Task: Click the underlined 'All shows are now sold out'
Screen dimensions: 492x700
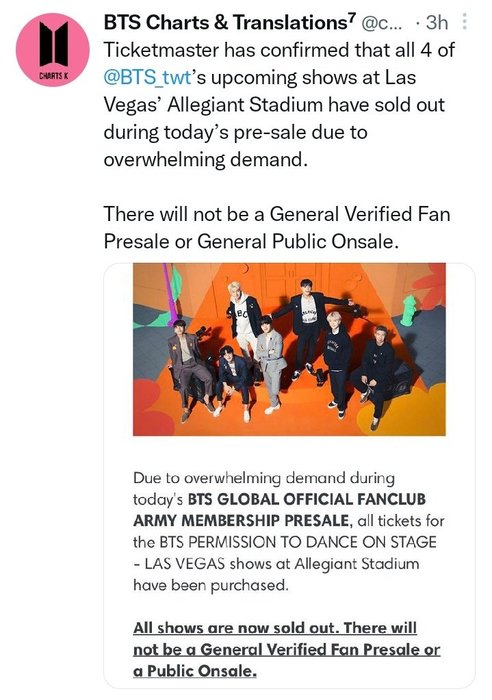Action: point(234,628)
